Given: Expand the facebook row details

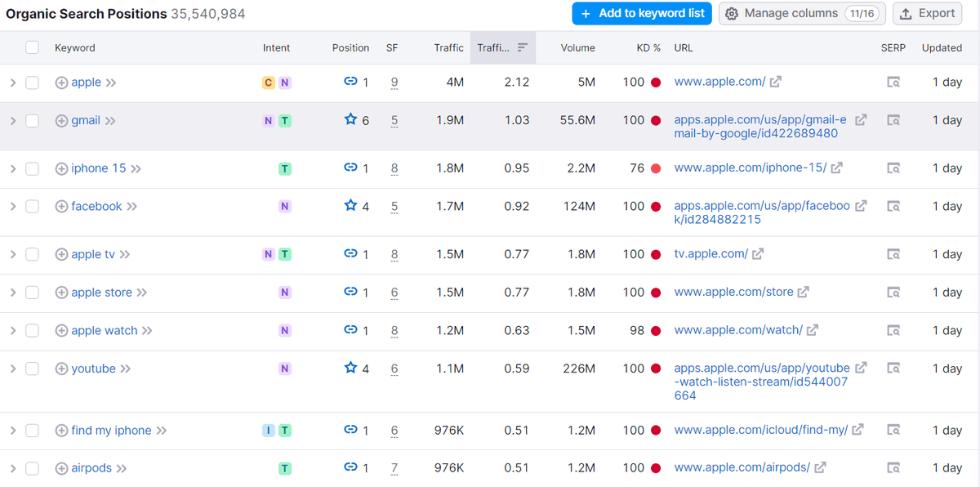Looking at the screenshot, I should coord(12,207).
